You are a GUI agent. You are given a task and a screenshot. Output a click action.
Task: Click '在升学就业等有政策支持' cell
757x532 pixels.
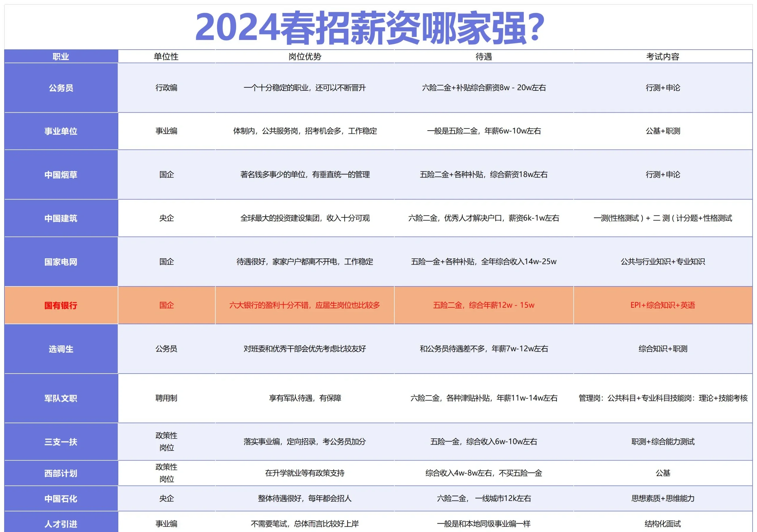pyautogui.click(x=305, y=473)
